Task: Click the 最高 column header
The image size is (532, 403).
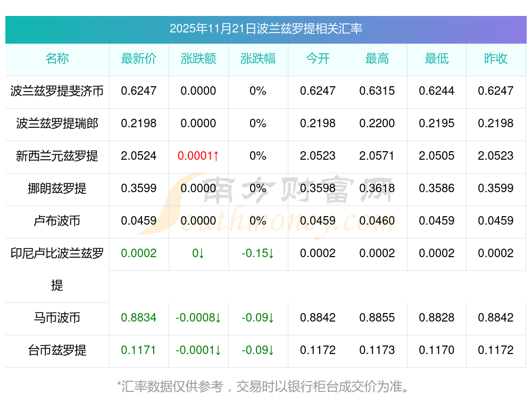Action: pyautogui.click(x=377, y=59)
